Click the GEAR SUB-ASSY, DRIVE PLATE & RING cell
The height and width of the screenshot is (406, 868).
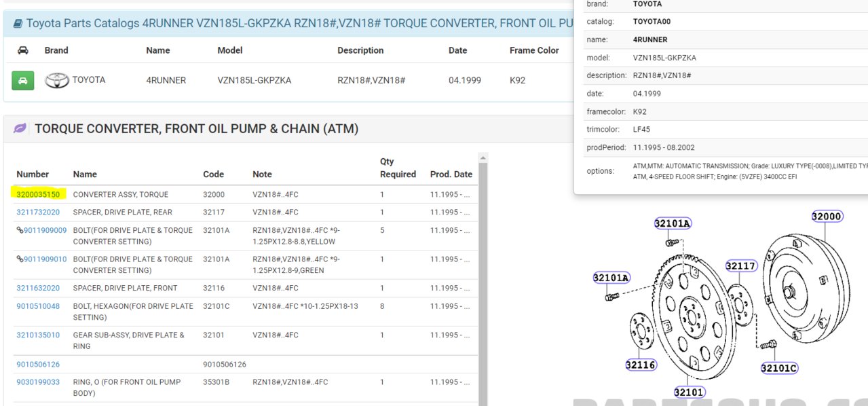pos(129,340)
